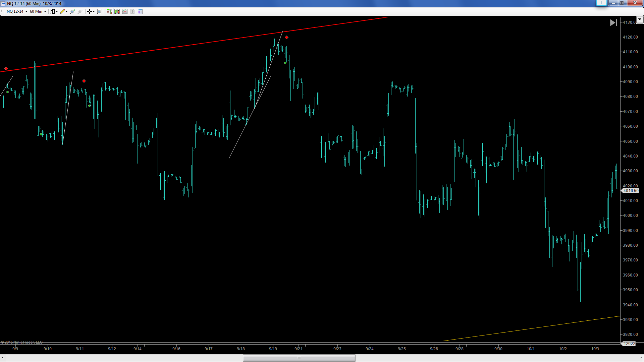
Task: Click the 4100.00 price axis label
Action: (630, 67)
